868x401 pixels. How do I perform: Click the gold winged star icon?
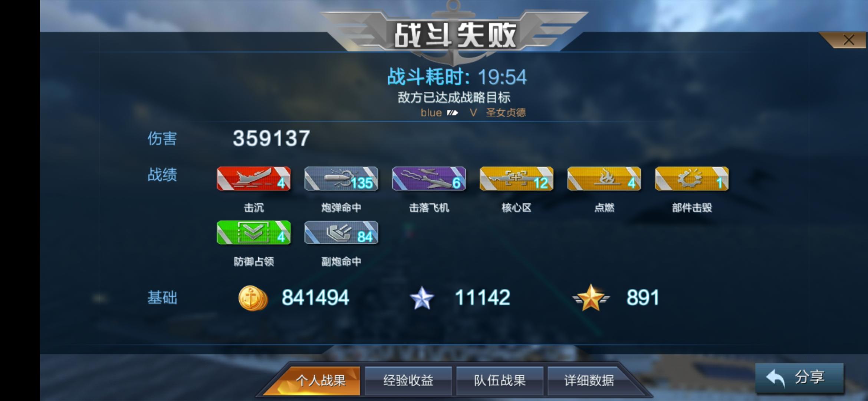(591, 298)
